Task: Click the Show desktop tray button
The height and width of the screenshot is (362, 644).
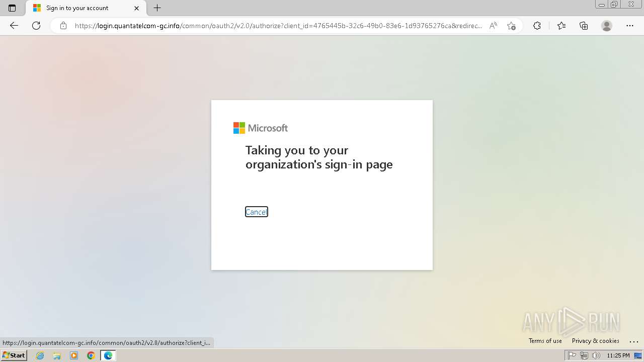Action: (x=638, y=355)
